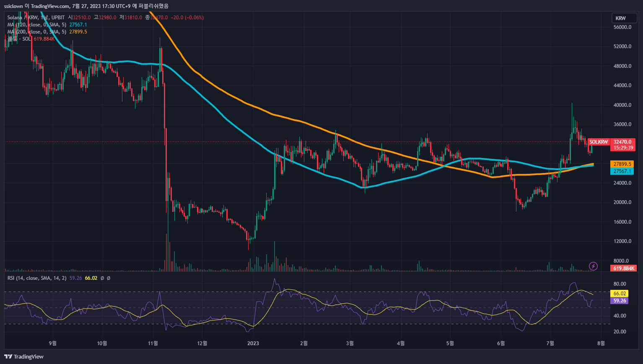
Task: Click the 2023 time axis label
Action: coord(253,343)
